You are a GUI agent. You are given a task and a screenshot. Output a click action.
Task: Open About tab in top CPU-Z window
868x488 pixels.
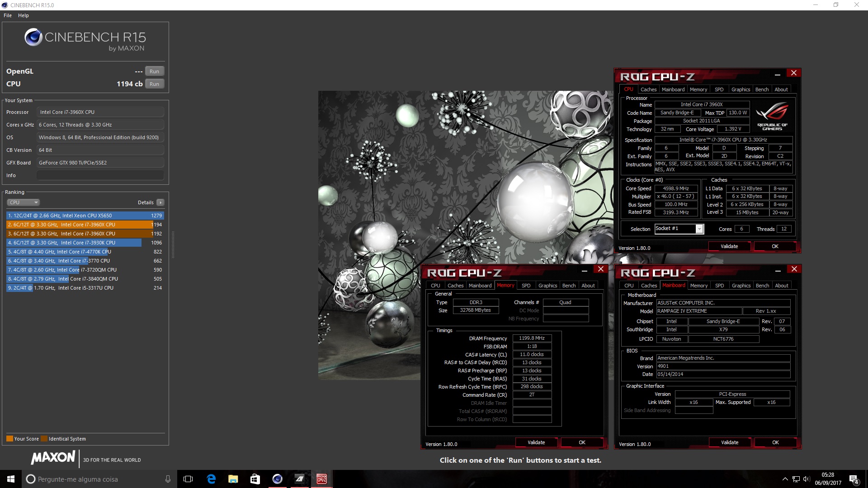(781, 89)
